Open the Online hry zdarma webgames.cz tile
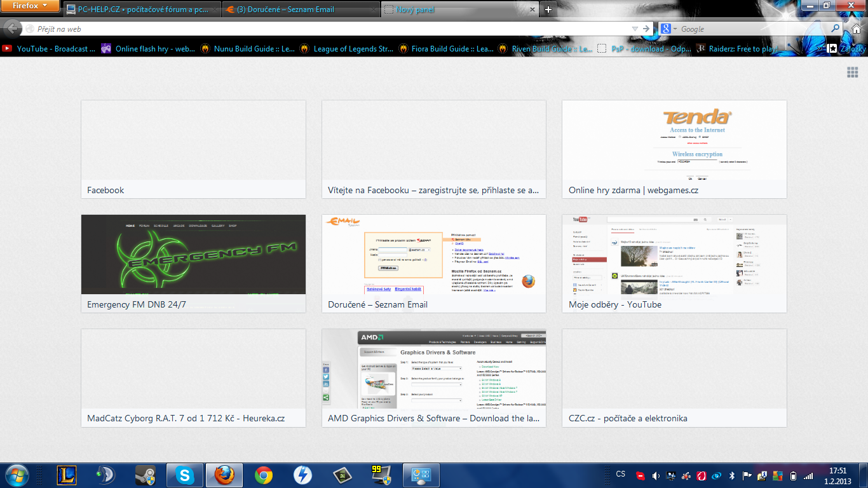Viewport: 868px width, 488px height. coord(674,149)
